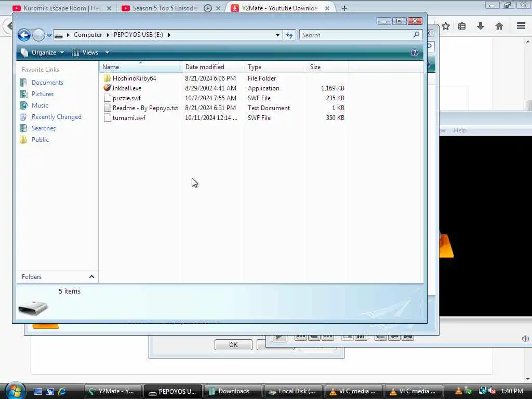The image size is (532, 399).
Task: Click the Text Document type cell
Action: pyautogui.click(x=269, y=108)
